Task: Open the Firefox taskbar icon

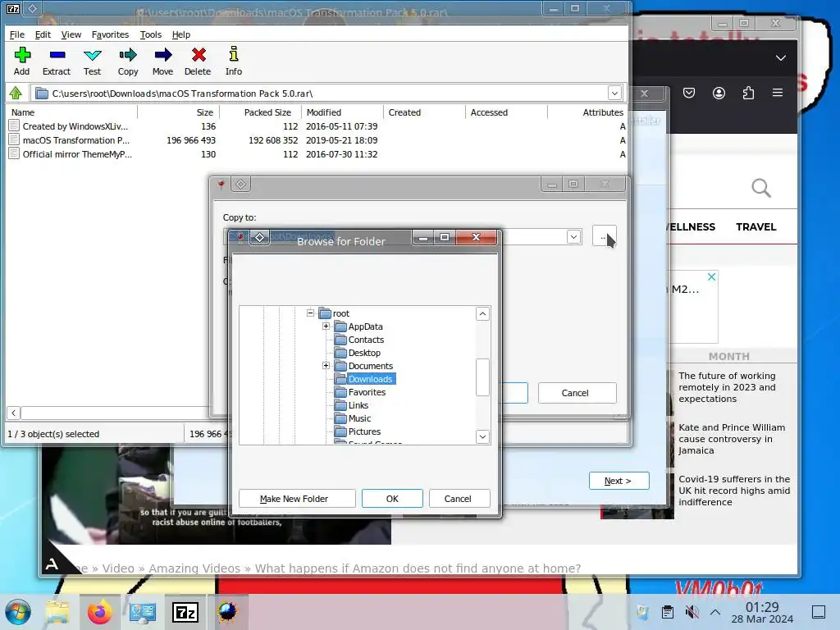Action: [x=99, y=612]
